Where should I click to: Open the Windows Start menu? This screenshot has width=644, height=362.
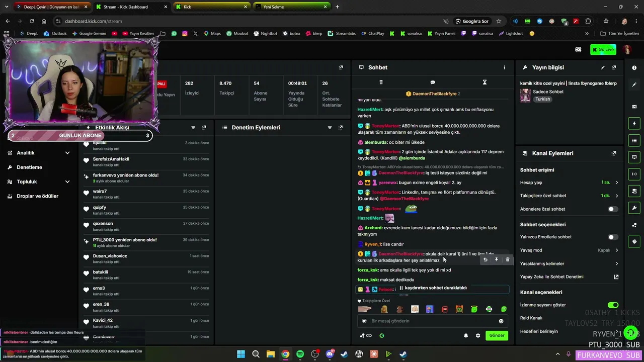click(241, 354)
